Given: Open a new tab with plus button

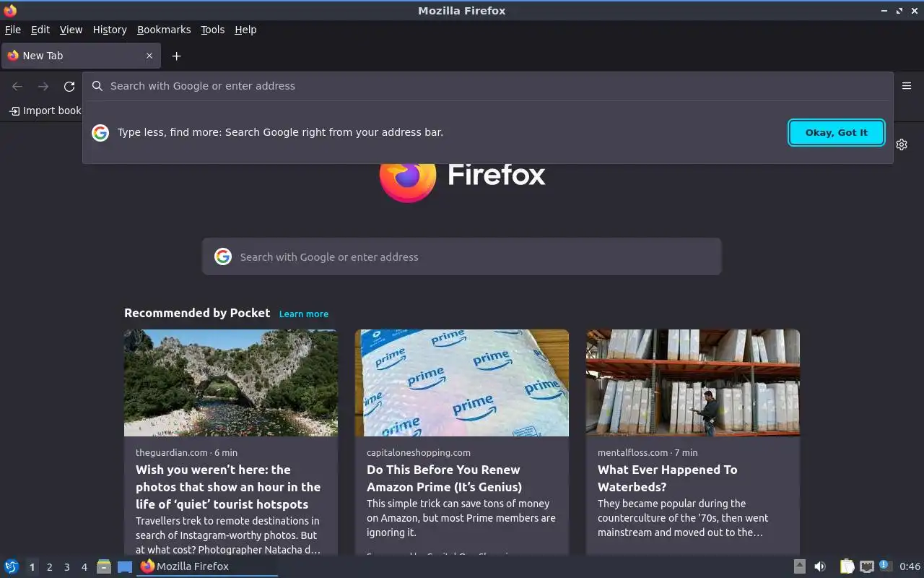Looking at the screenshot, I should coord(176,56).
